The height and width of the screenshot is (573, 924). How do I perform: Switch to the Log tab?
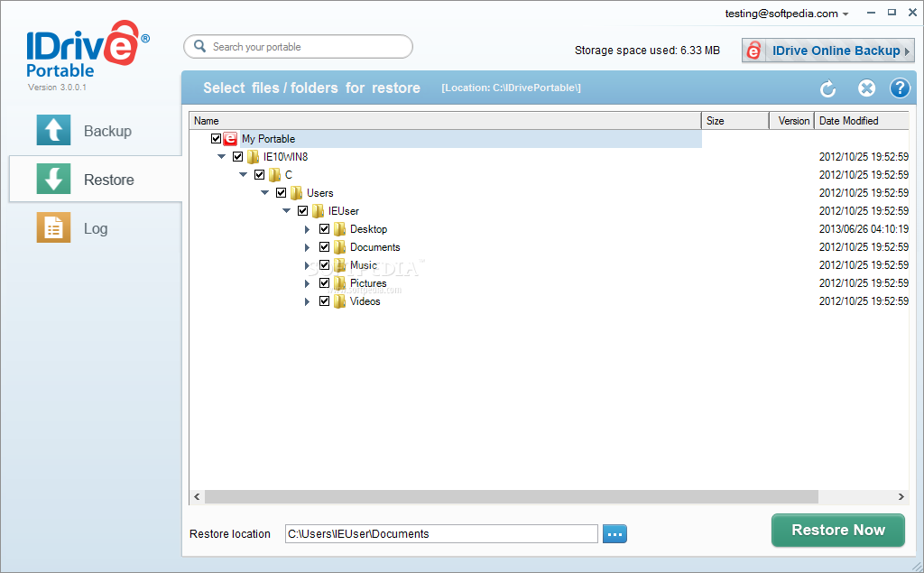coord(96,228)
